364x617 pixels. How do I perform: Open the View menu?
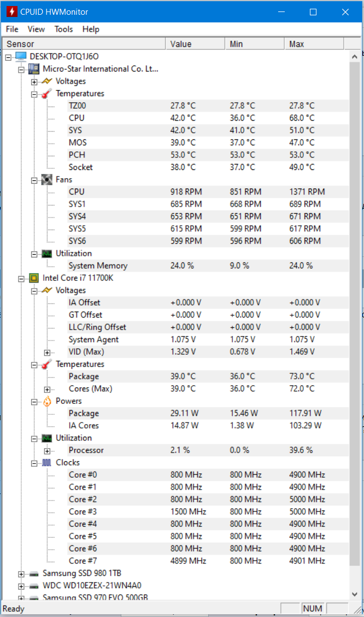click(36, 29)
